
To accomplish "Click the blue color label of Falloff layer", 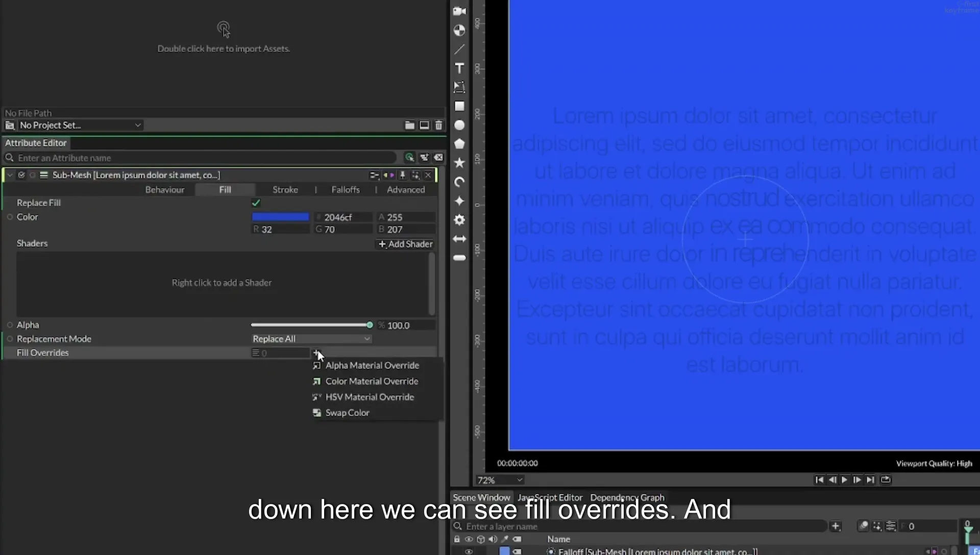I will (504, 551).
